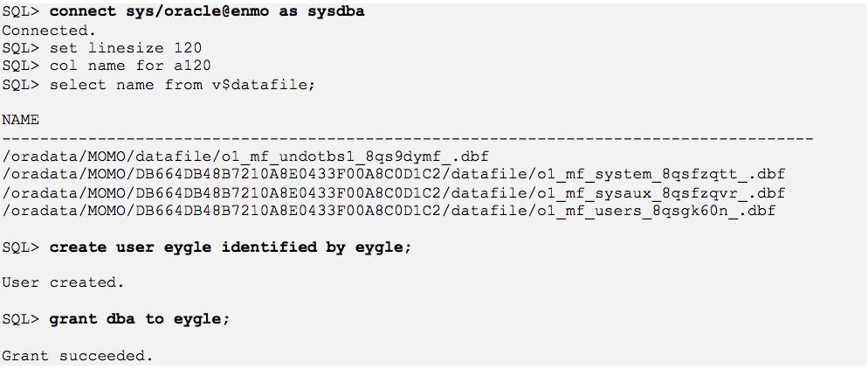Click the 'connect sys/oracle@enmo as sysdba' command
This screenshot has width=868, height=369.
[207, 11]
